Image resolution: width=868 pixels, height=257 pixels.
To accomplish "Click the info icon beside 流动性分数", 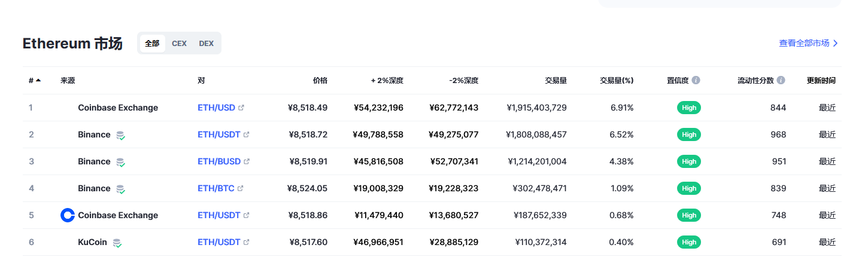I will (781, 80).
